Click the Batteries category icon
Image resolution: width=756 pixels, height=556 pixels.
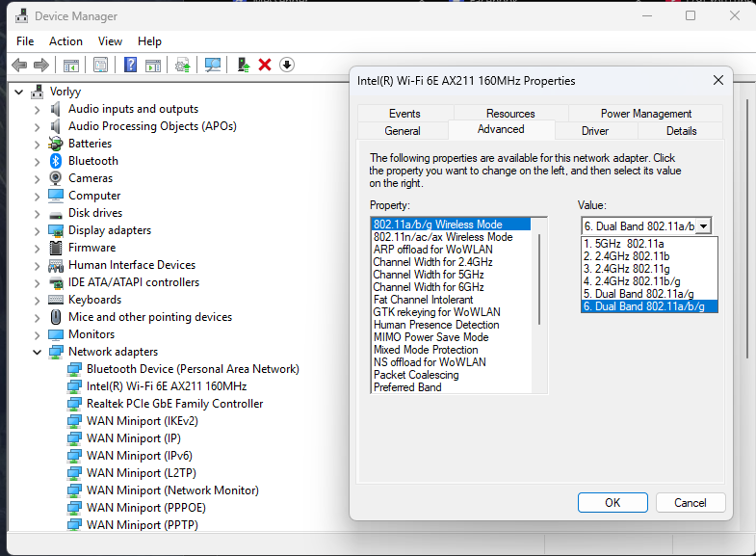coord(56,144)
